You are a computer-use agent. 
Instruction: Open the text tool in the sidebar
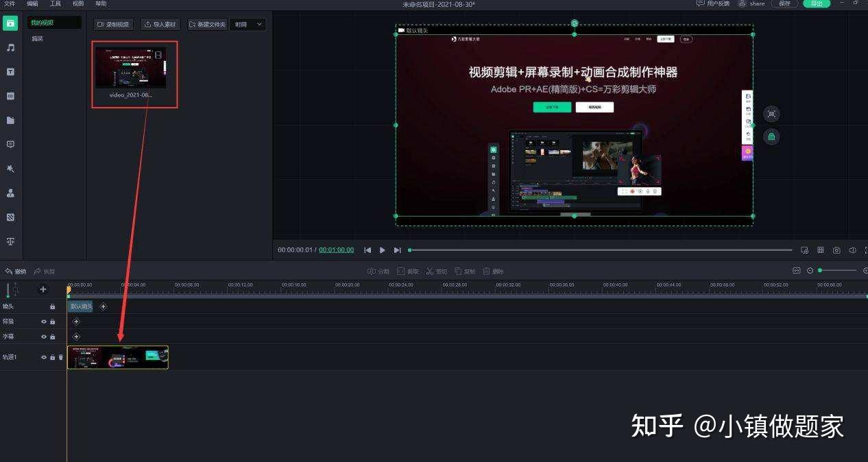10,72
